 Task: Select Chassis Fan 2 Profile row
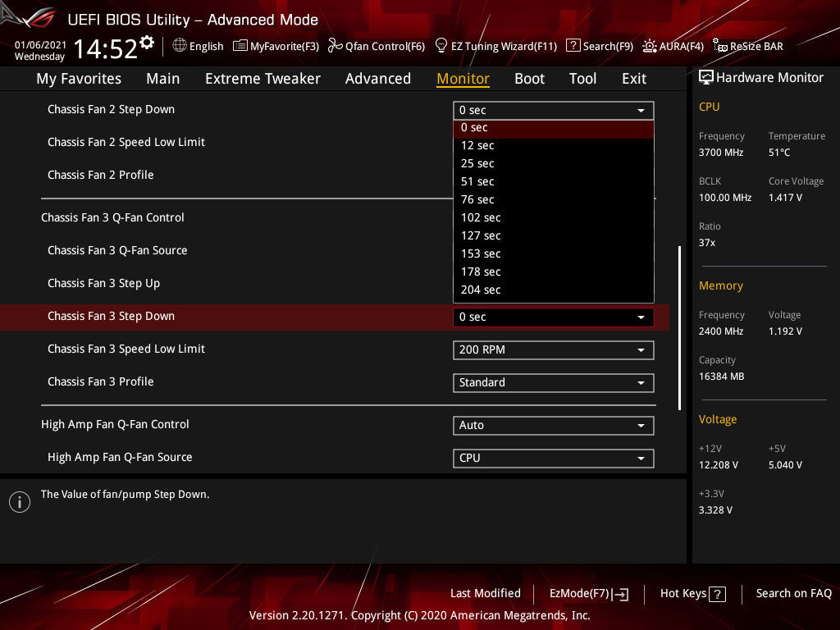100,175
